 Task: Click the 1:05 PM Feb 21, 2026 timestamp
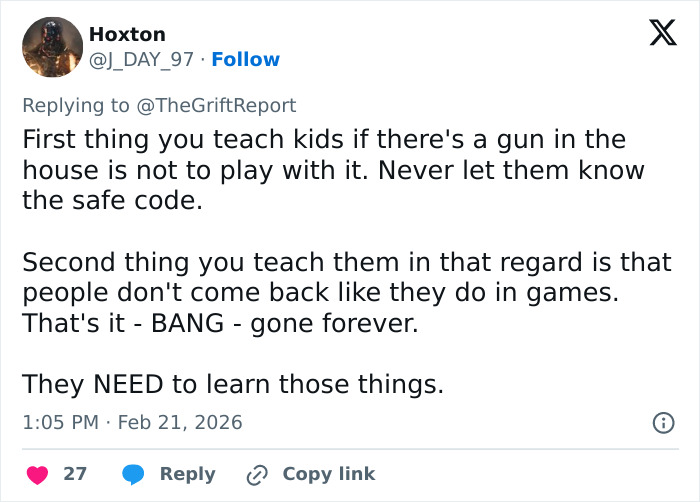tap(132, 423)
